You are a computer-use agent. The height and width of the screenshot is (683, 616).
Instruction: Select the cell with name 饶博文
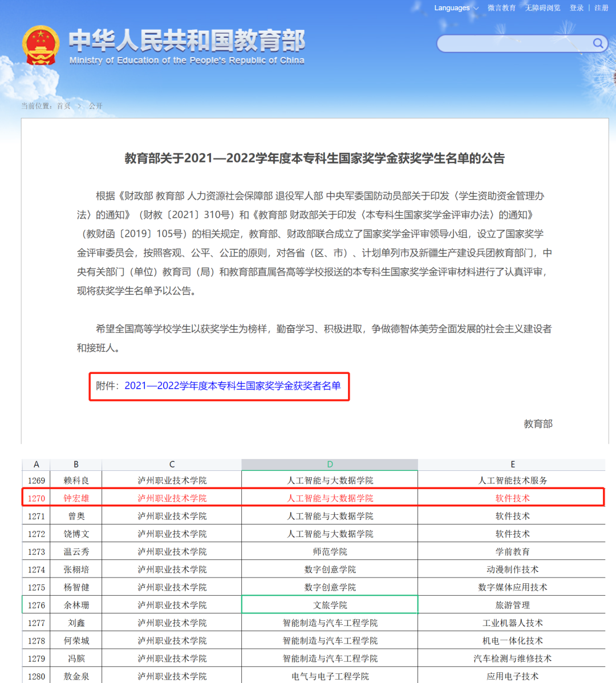coord(76,534)
